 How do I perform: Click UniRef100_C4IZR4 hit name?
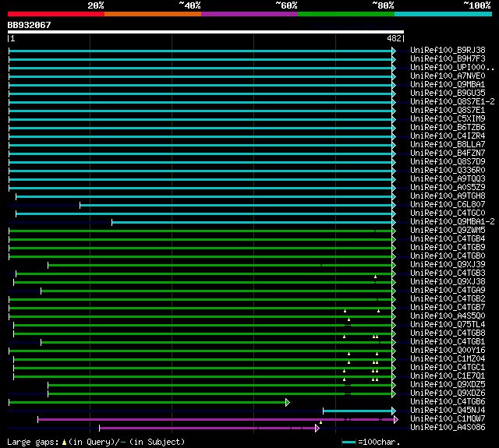[x=448, y=136]
